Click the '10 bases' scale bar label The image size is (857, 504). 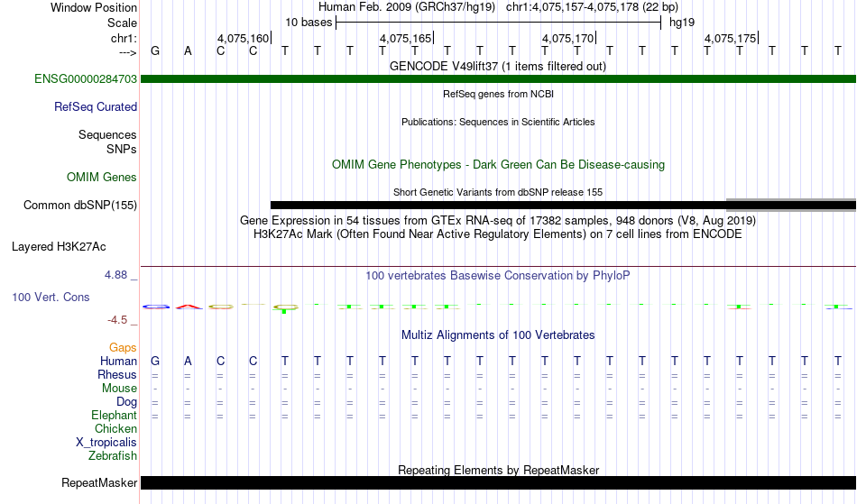(309, 23)
